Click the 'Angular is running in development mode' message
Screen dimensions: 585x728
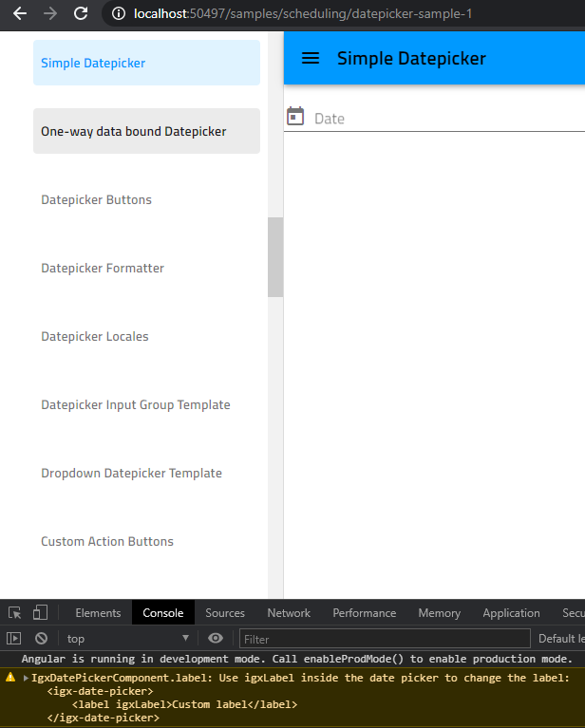point(297,659)
